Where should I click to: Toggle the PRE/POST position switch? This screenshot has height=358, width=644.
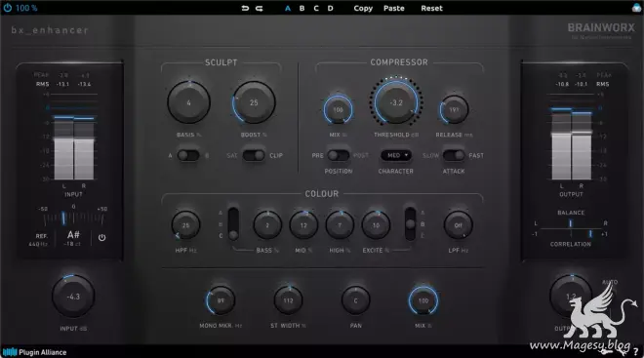[x=338, y=155]
